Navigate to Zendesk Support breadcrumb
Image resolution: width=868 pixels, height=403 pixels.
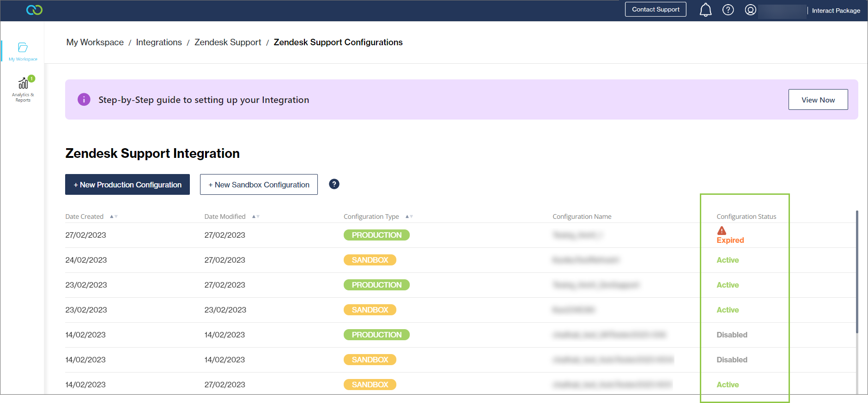pos(228,42)
